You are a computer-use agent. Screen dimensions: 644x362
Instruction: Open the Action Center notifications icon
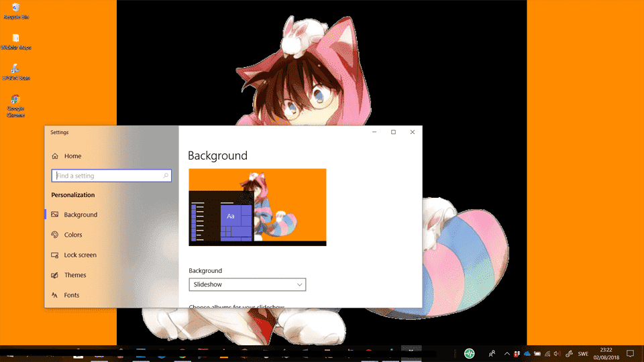631,353
